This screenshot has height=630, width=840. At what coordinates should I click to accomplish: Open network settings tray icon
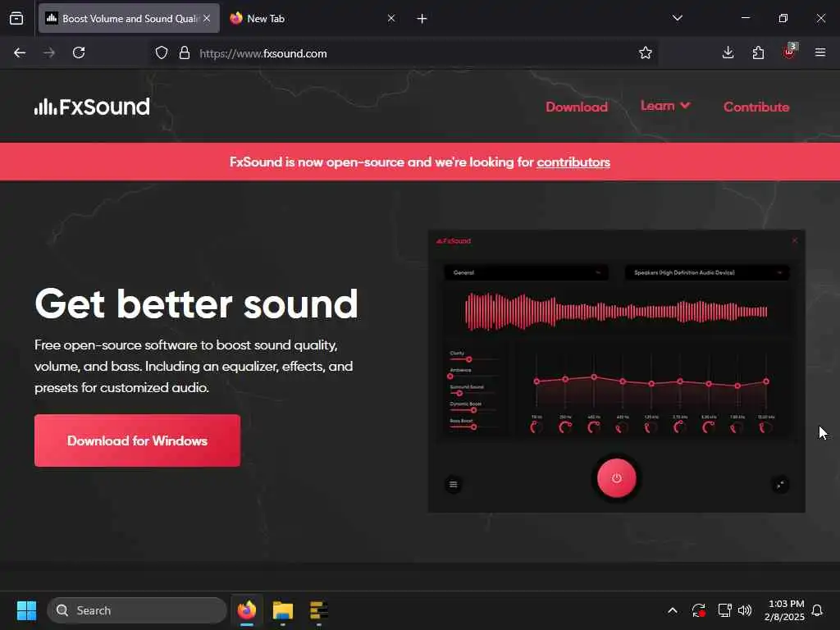(724, 610)
